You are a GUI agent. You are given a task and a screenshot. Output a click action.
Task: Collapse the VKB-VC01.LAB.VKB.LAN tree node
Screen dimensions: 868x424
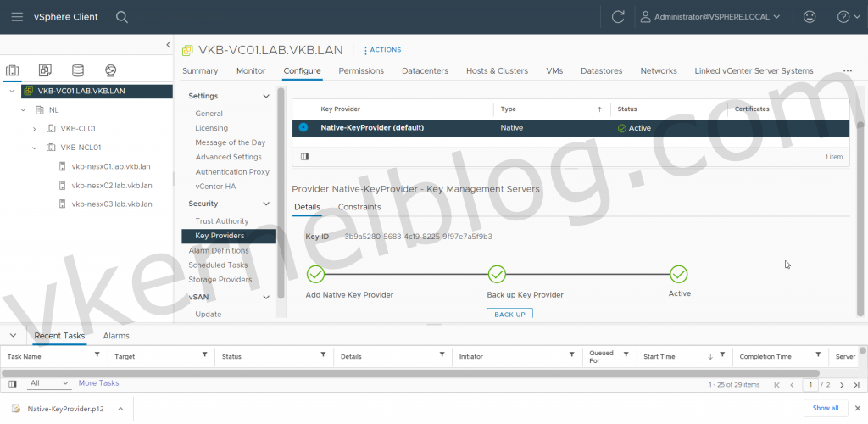(x=12, y=91)
